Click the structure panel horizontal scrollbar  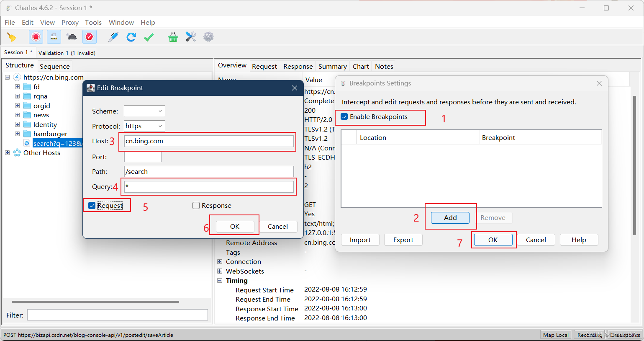click(x=95, y=302)
